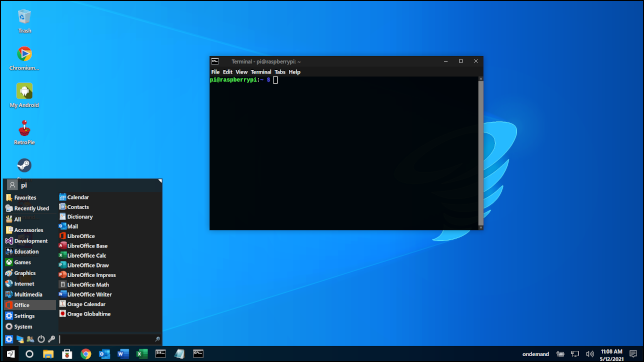
Task: Open the Excel icon on the taskbar
Action: point(142,354)
